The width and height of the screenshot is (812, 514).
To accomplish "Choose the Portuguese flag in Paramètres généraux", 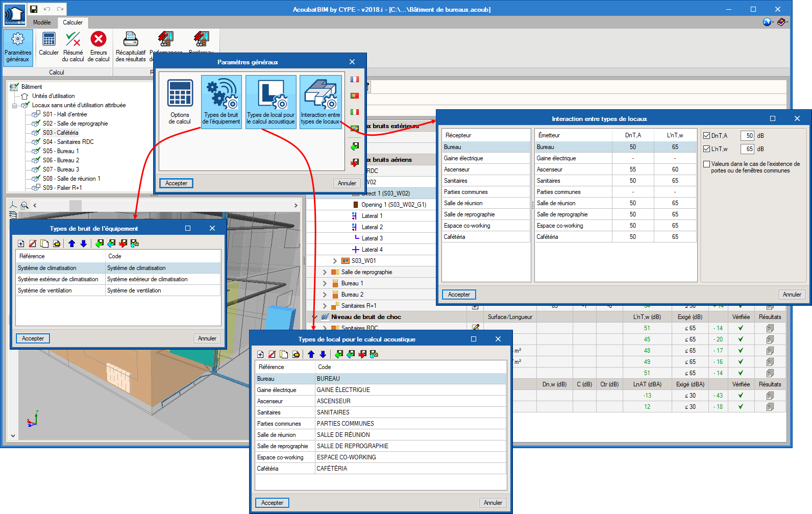I will pos(355,95).
